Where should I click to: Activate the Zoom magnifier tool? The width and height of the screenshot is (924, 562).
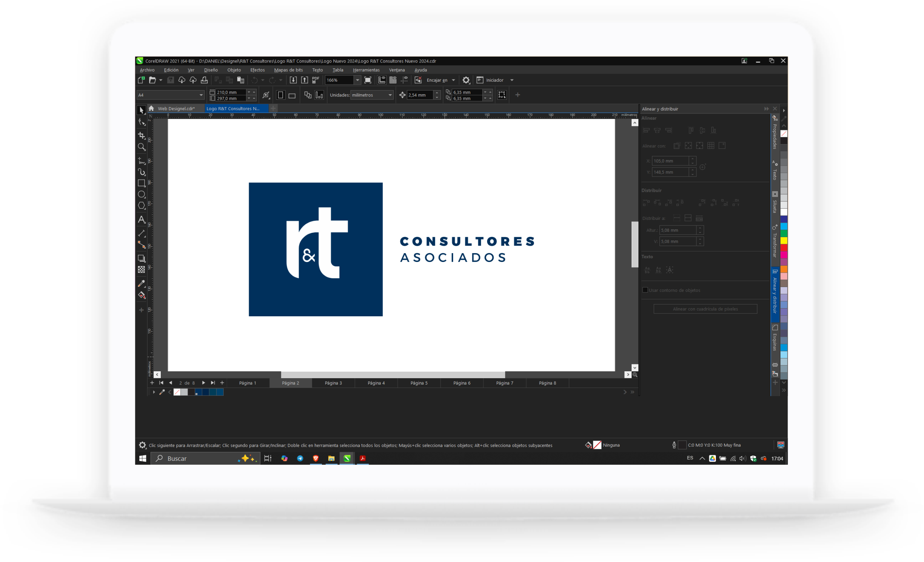[142, 147]
